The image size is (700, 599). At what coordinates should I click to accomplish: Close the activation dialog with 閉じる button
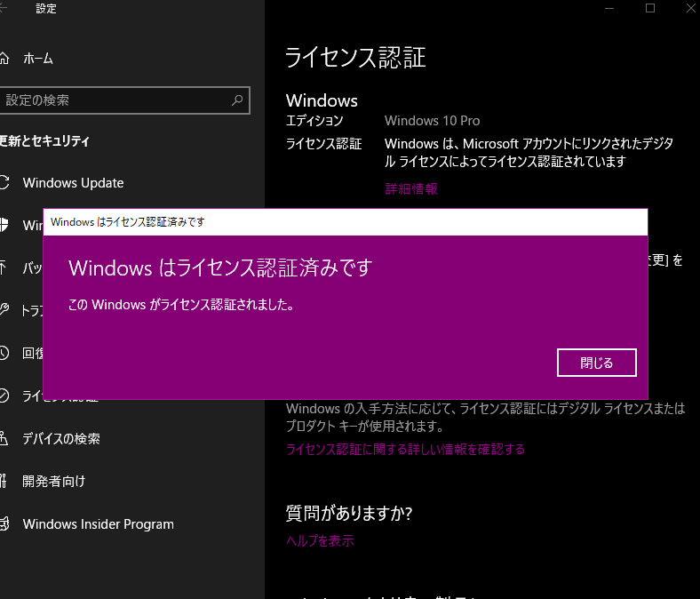tap(596, 363)
